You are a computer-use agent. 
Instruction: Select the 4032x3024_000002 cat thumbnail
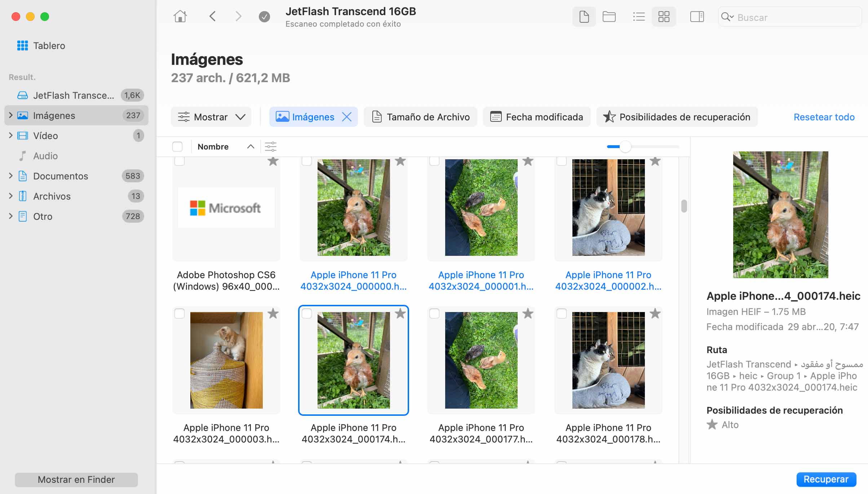(608, 208)
